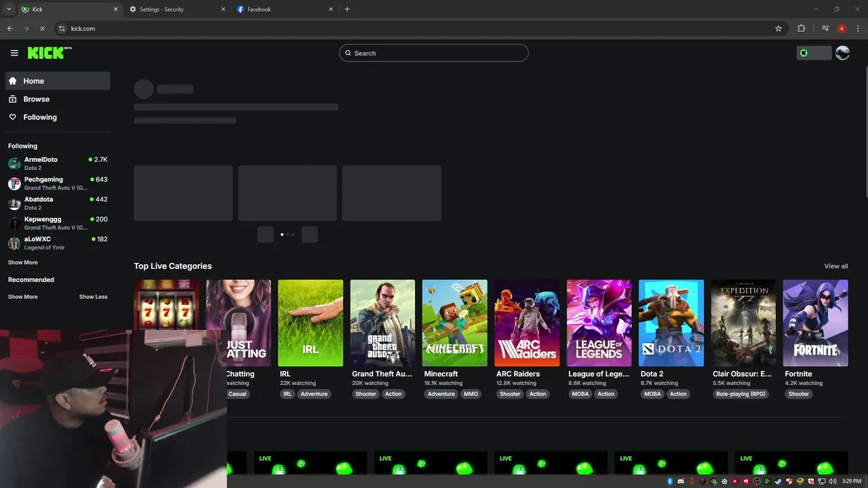Open the League of Legends category cover
The width and height of the screenshot is (868, 488).
coord(599,323)
